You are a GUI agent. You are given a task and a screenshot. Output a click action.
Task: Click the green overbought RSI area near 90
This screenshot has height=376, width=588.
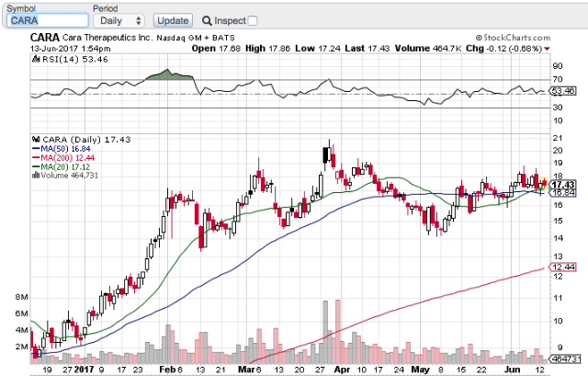click(169, 74)
